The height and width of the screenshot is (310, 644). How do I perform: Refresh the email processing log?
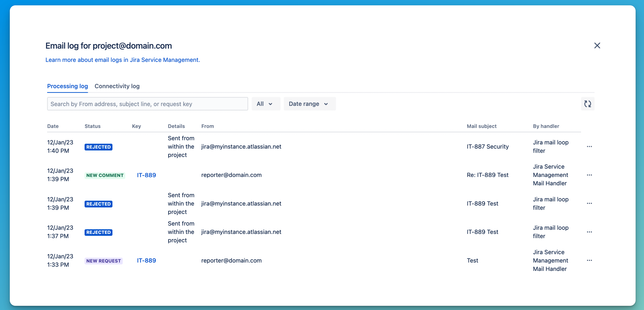[588, 104]
